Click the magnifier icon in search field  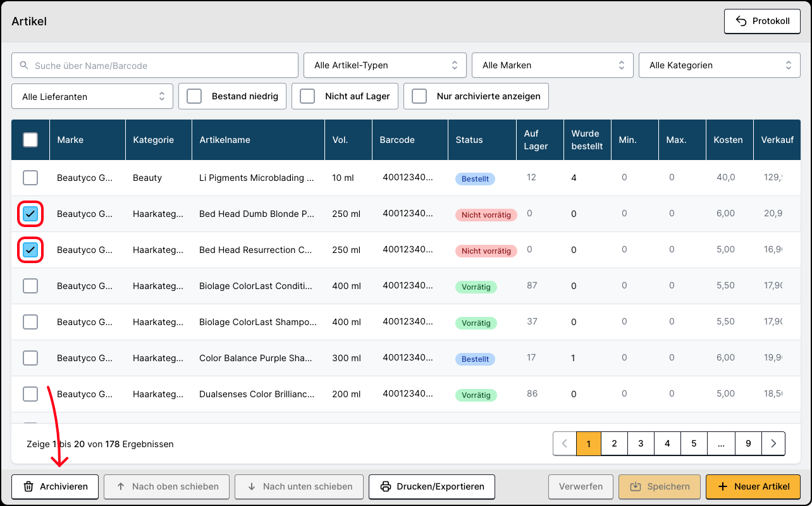click(24, 65)
